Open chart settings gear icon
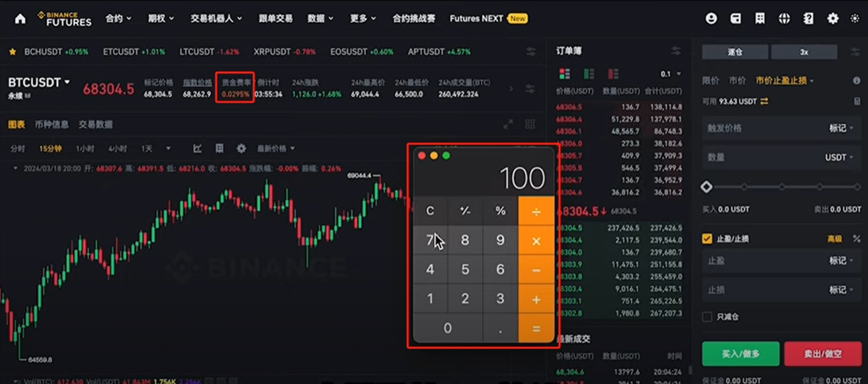This screenshot has width=868, height=384. click(241, 149)
